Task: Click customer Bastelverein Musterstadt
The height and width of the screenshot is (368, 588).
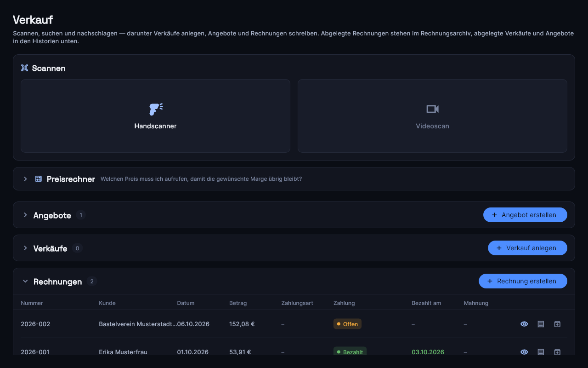Action: (x=138, y=324)
